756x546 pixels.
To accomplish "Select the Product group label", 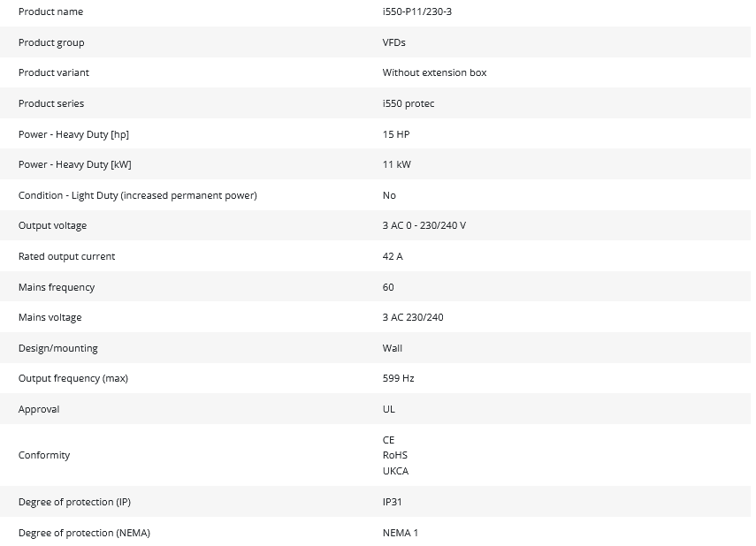I will click(x=51, y=42).
